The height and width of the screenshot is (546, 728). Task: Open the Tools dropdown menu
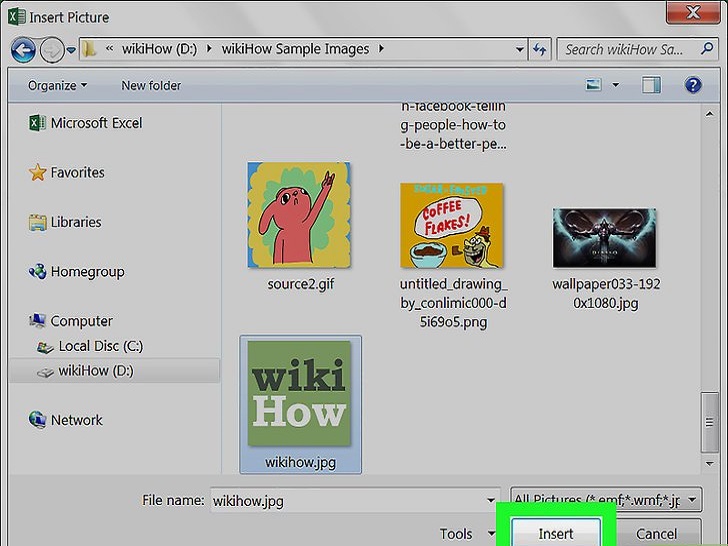click(x=463, y=534)
